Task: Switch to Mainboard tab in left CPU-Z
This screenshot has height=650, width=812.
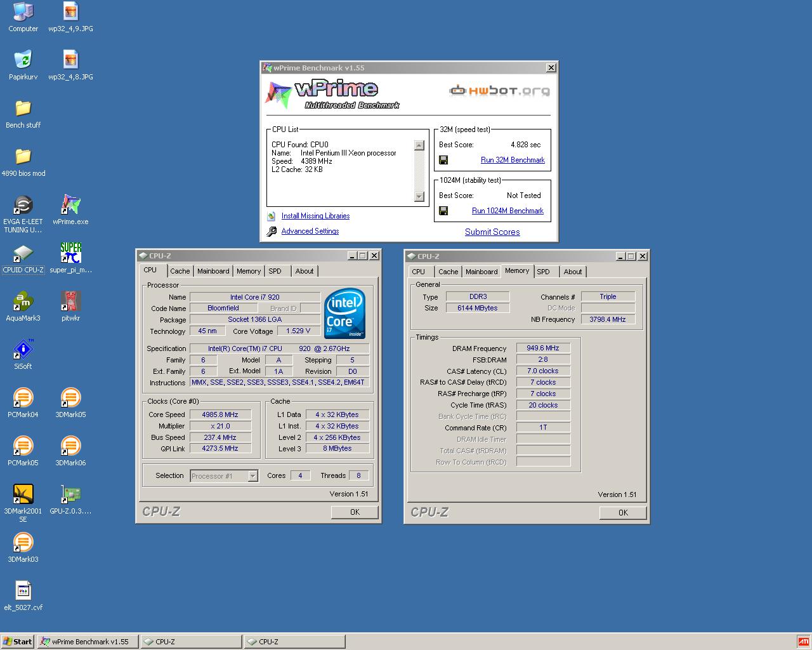Action: (x=213, y=271)
